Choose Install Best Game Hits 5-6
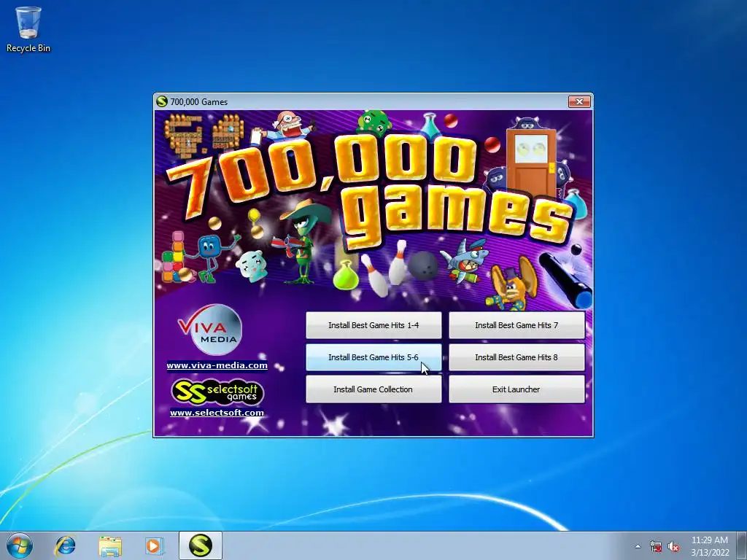The width and height of the screenshot is (747, 560). click(373, 357)
